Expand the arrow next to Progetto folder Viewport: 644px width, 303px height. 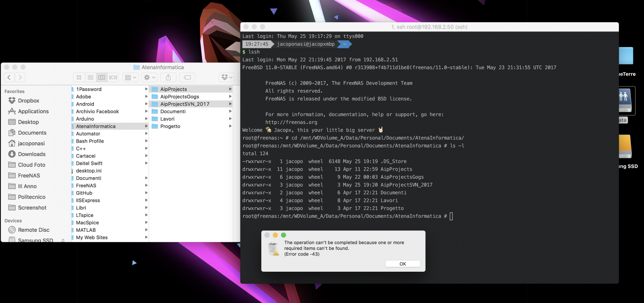pyautogui.click(x=230, y=126)
